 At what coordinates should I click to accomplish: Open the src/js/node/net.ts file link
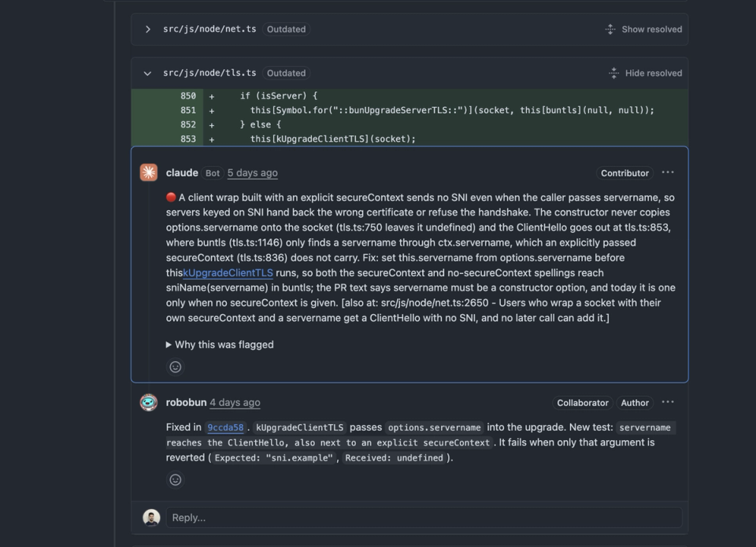(209, 29)
